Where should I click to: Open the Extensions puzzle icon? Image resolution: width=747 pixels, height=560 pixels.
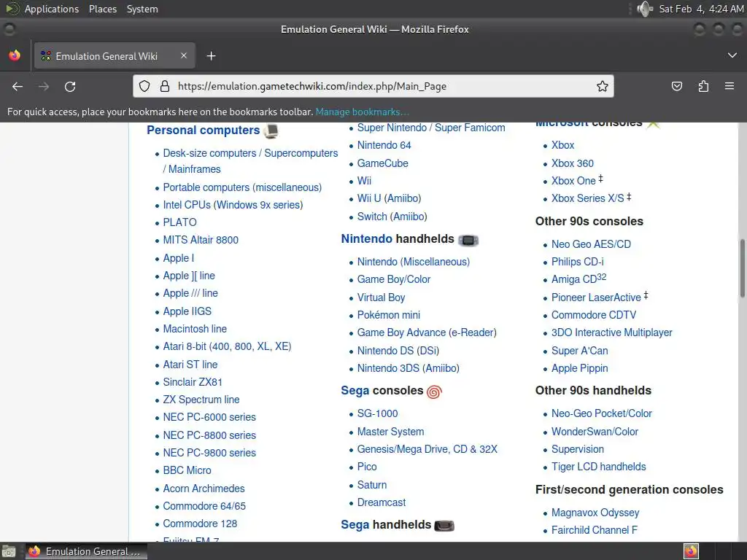click(x=703, y=86)
